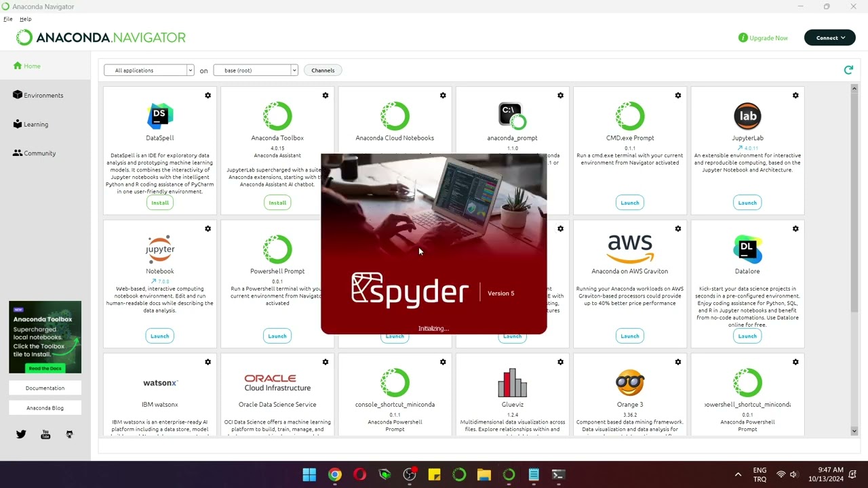Open settings gear on IBM watsonx tile

pyautogui.click(x=208, y=362)
